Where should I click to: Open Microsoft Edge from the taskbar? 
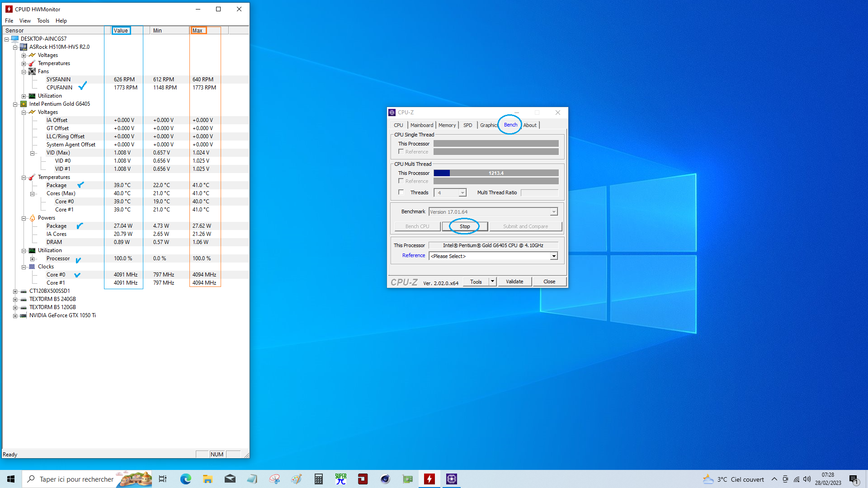click(185, 479)
